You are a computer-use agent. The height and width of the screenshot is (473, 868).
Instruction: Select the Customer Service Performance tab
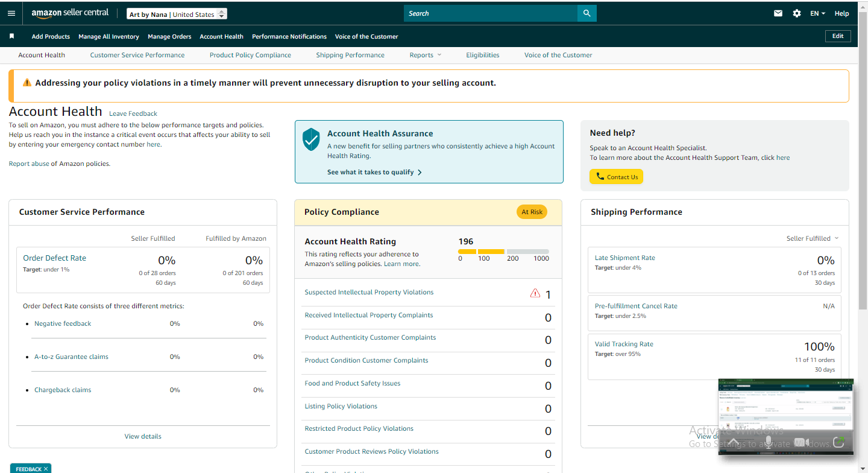pos(137,55)
